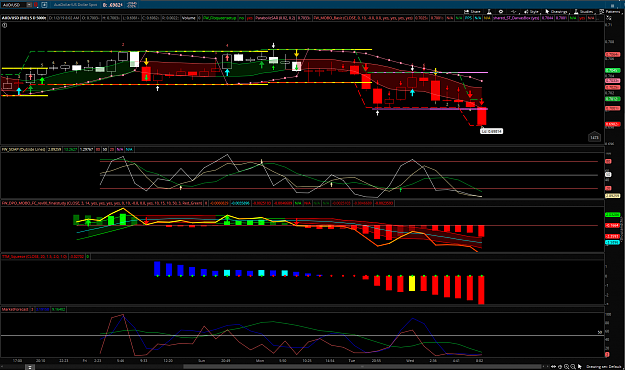Image resolution: width=625 pixels, height=370 pixels.
Task: Click the AUD/USD (840) chart title label
Action: click(24, 18)
